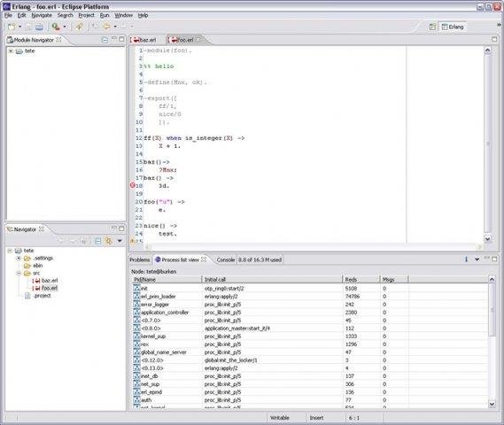Click the Reds value 74786
Screen dimensions: 504x425
[x=353, y=297]
